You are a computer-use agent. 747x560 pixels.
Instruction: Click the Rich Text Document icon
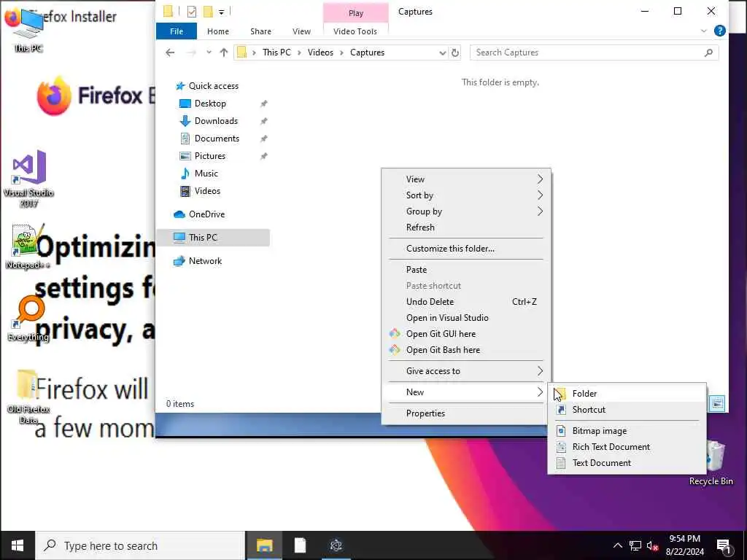(561, 447)
